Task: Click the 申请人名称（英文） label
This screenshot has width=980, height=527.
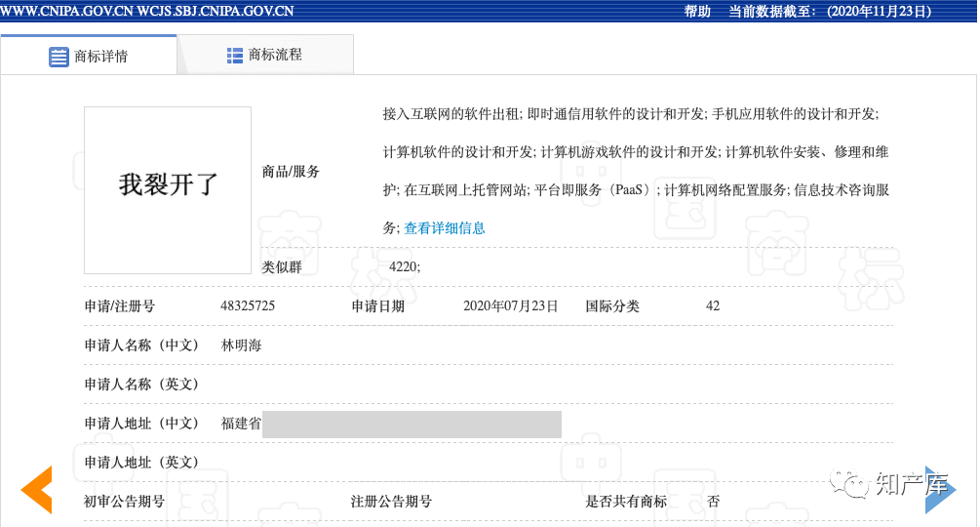Action: point(141,384)
